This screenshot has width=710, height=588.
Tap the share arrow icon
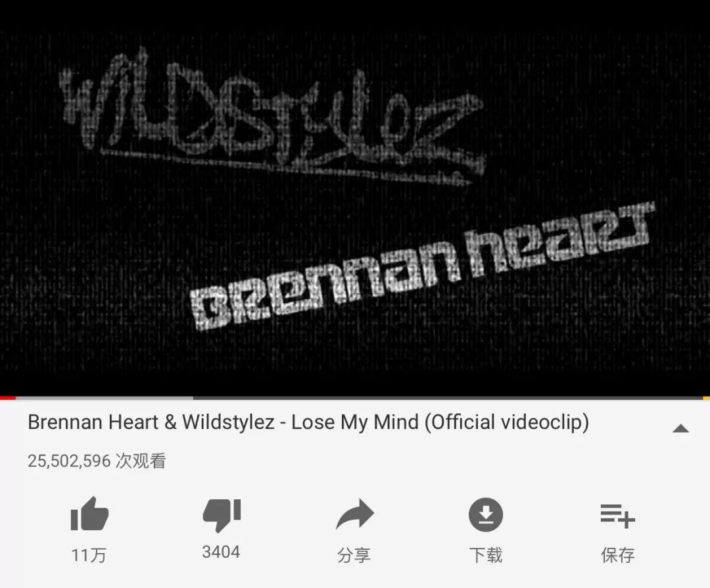pos(354,514)
